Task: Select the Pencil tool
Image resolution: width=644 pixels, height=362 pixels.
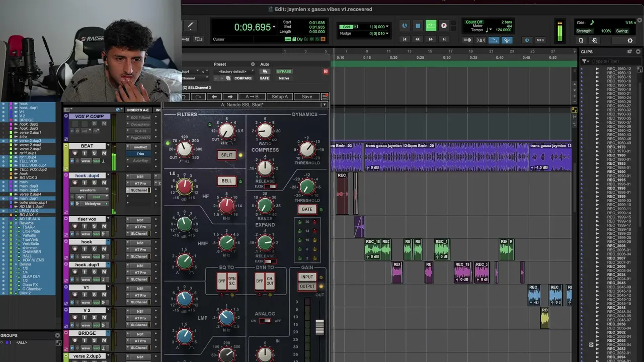Action: pos(190,25)
